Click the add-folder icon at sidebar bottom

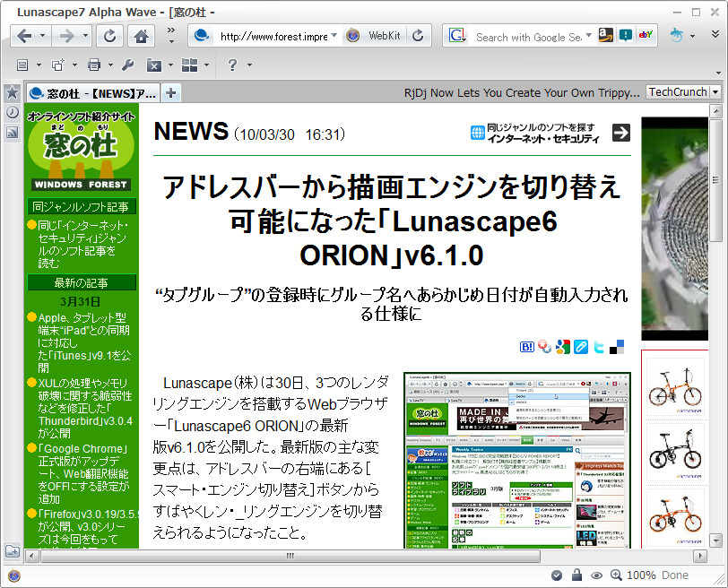[12, 551]
